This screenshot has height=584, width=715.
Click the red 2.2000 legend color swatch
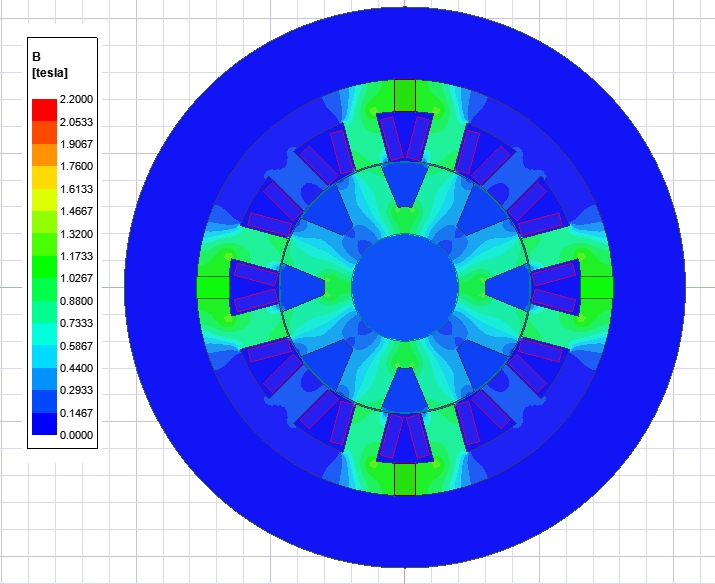pyautogui.click(x=44, y=110)
